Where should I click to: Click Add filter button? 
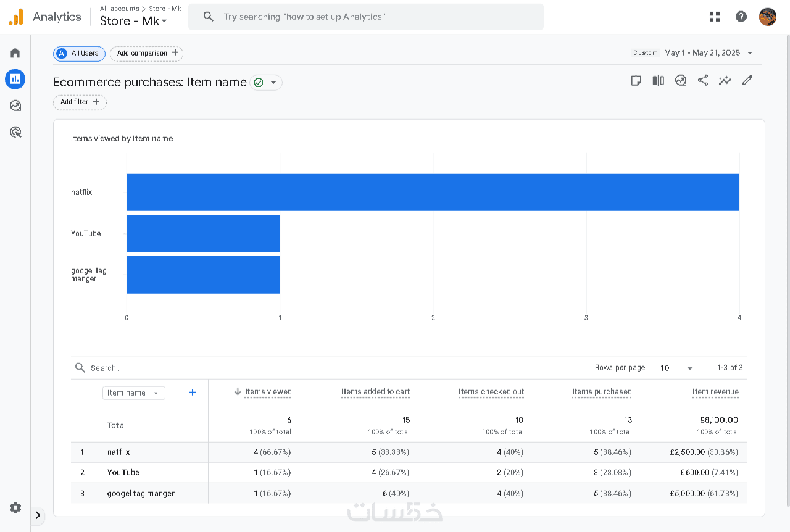pos(80,102)
